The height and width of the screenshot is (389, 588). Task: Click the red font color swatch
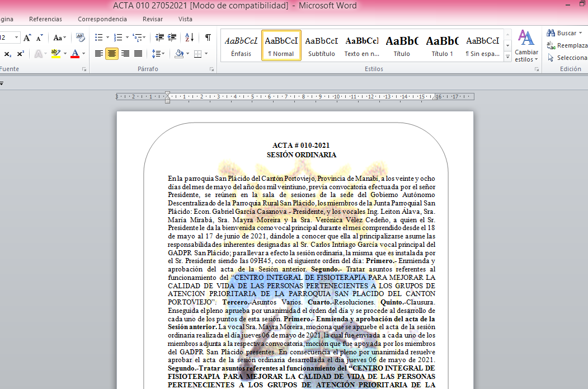(75, 54)
